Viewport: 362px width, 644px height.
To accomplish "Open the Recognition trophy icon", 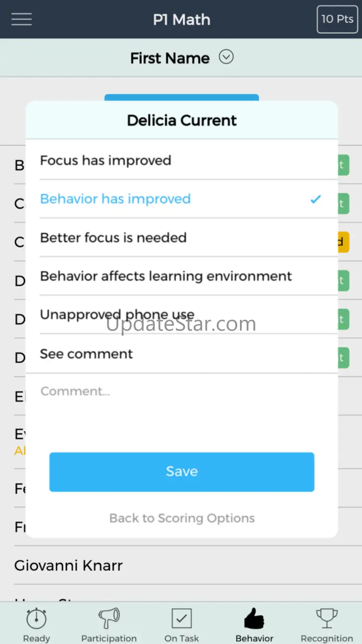I will click(x=327, y=619).
